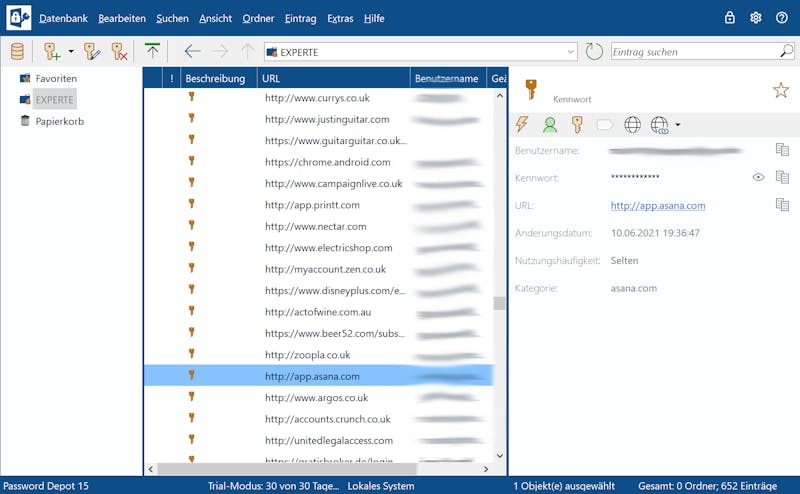Open the Ordner menu

[258, 18]
